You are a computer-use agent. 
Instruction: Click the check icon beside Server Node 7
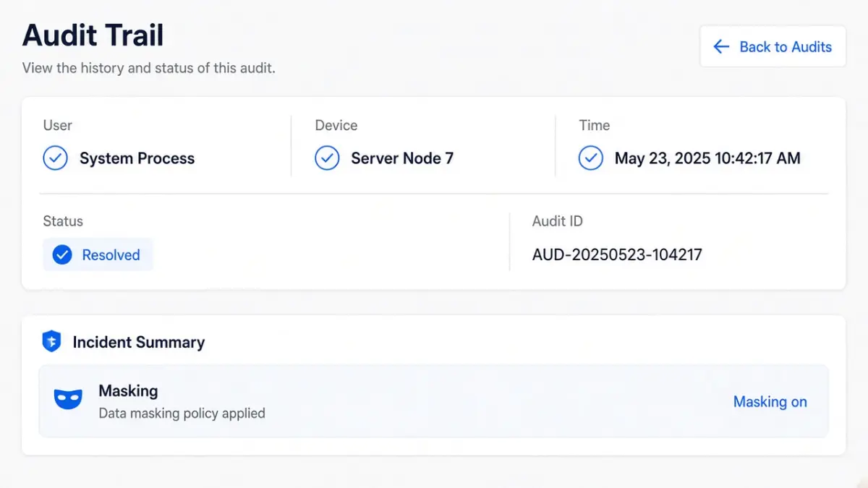(327, 158)
